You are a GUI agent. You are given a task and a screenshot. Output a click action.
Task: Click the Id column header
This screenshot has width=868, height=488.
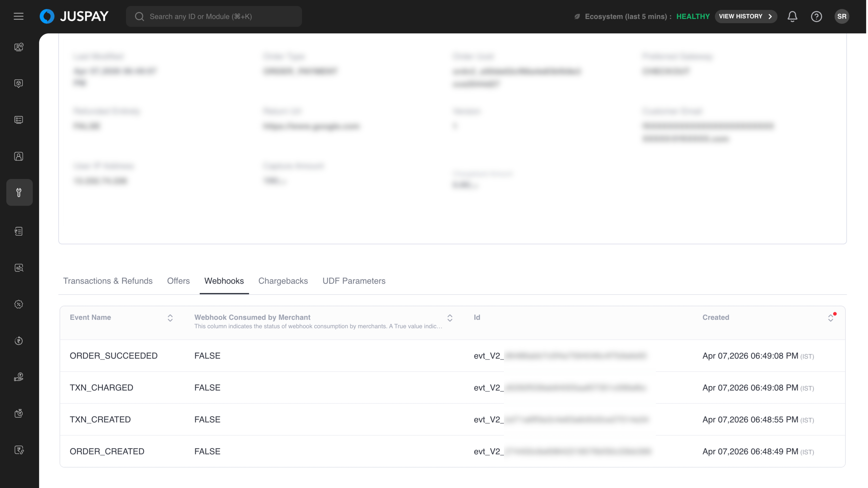[x=477, y=317]
